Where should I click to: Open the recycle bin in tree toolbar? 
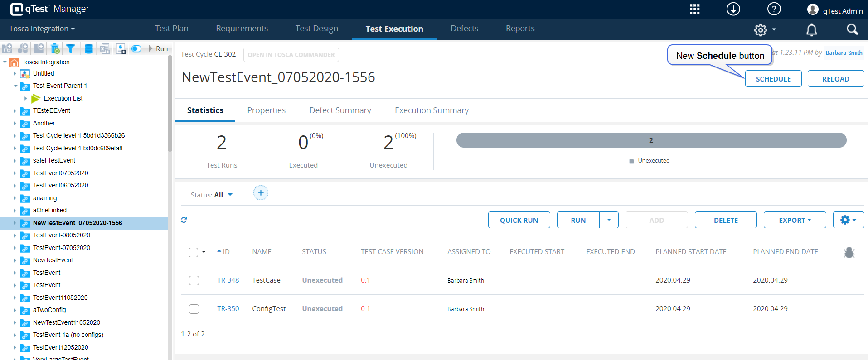[x=55, y=48]
